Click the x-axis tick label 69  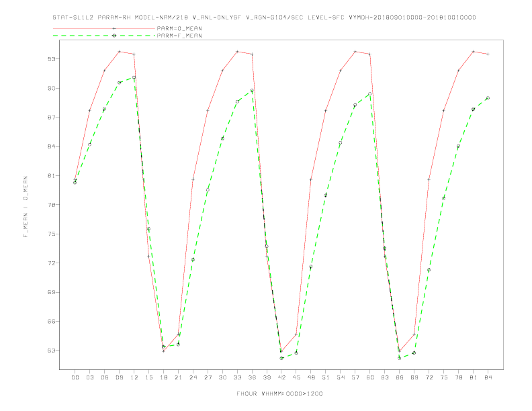coord(414,377)
